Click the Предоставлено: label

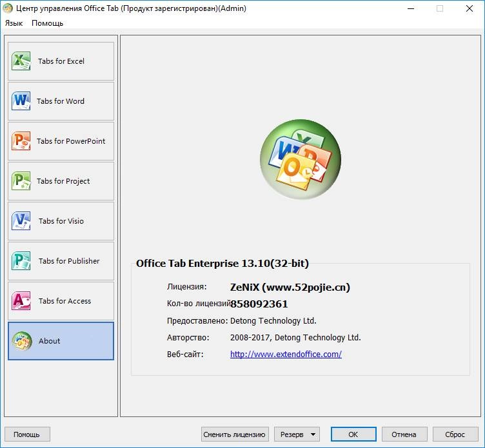197,321
